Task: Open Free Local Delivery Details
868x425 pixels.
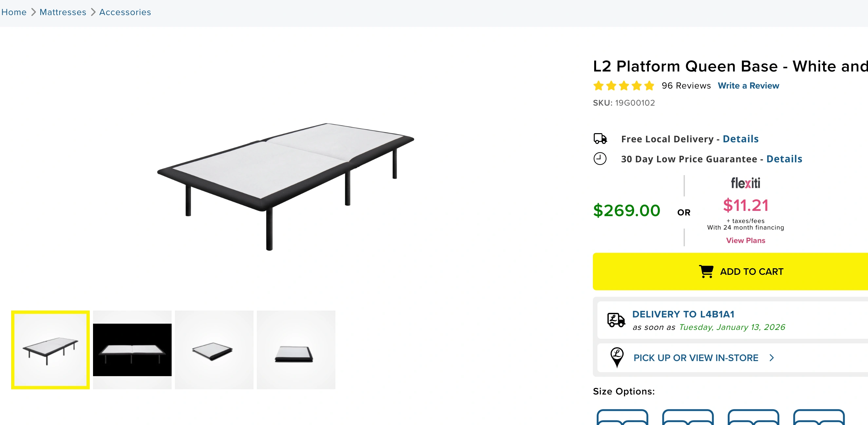Action: [740, 139]
